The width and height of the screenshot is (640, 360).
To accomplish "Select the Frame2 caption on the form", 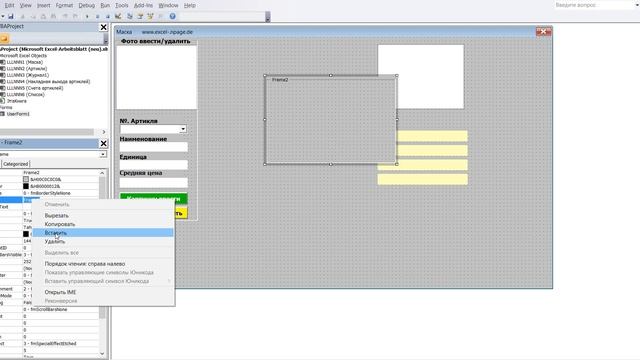I will click(280, 80).
